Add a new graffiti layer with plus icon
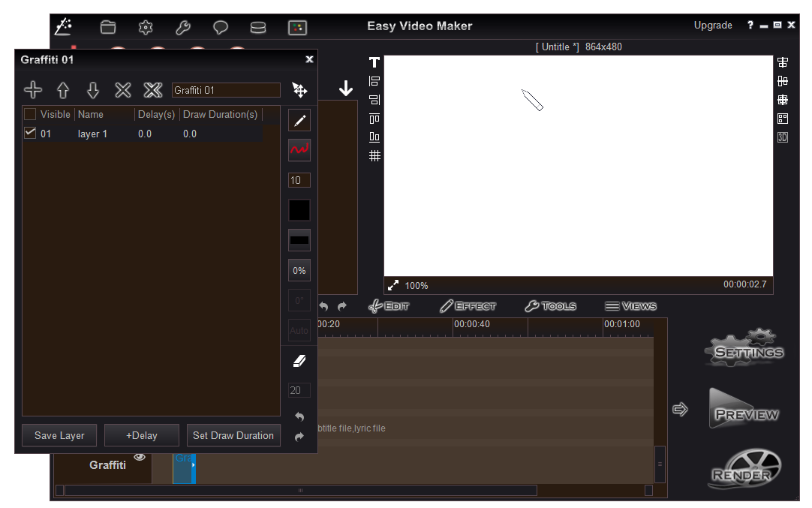 coord(33,90)
